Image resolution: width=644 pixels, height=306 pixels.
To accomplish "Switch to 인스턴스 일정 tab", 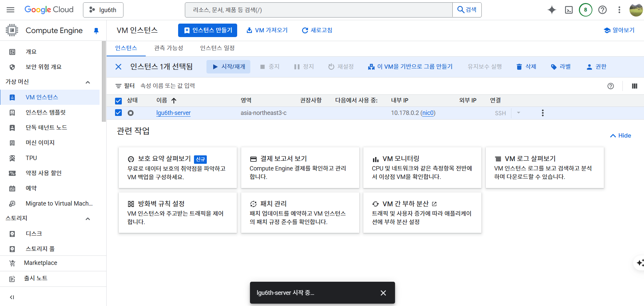I will pos(217,48).
